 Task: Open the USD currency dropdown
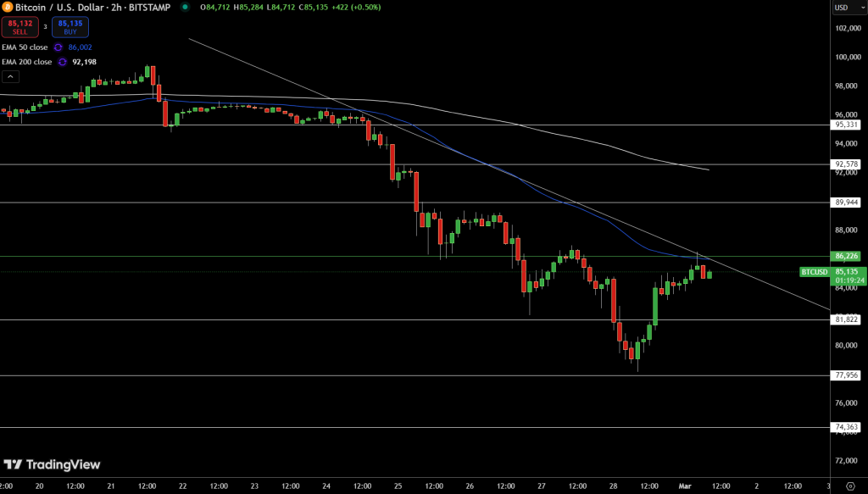point(849,7)
